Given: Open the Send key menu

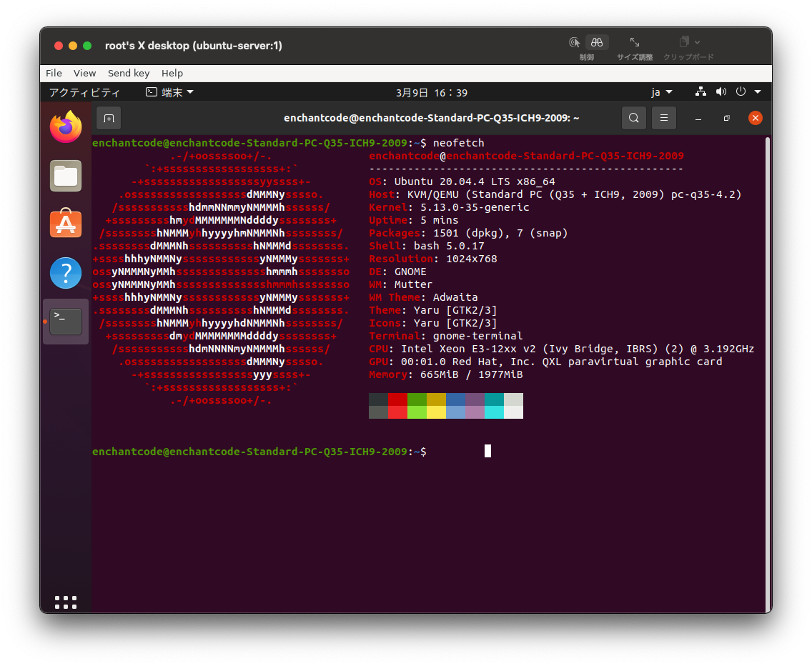Looking at the screenshot, I should pos(129,73).
